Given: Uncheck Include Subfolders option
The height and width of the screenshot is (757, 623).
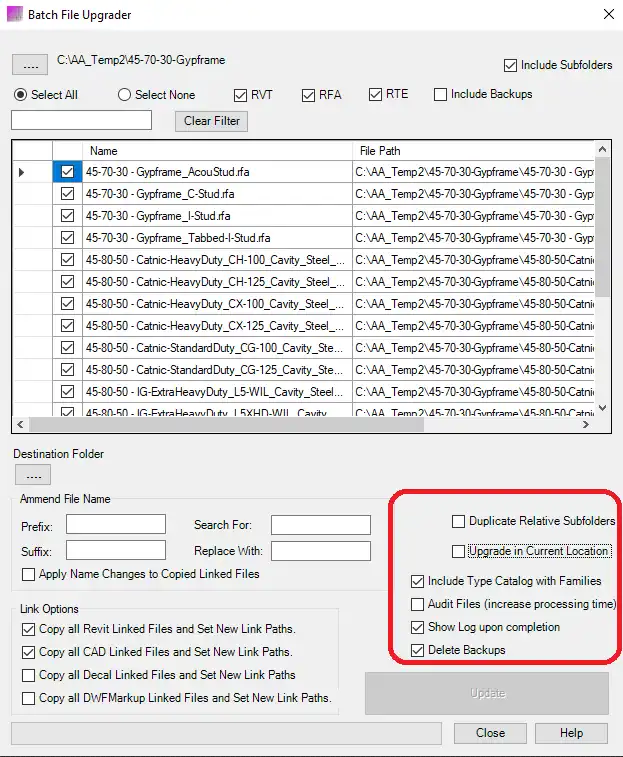Looking at the screenshot, I should (x=511, y=65).
